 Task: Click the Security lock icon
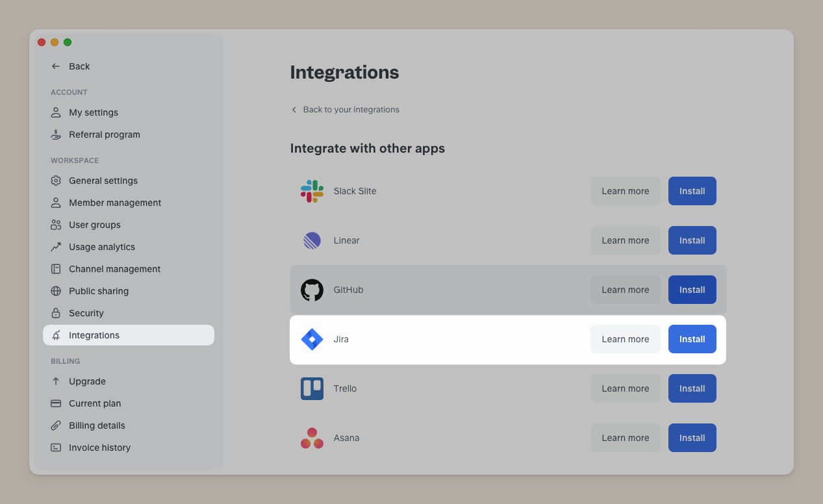coord(56,313)
